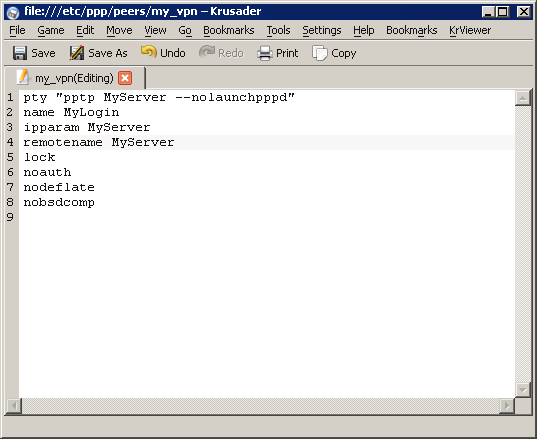This screenshot has width=537, height=439.
Task: Click the horizontal scrollbar left arrow
Action: click(x=14, y=406)
